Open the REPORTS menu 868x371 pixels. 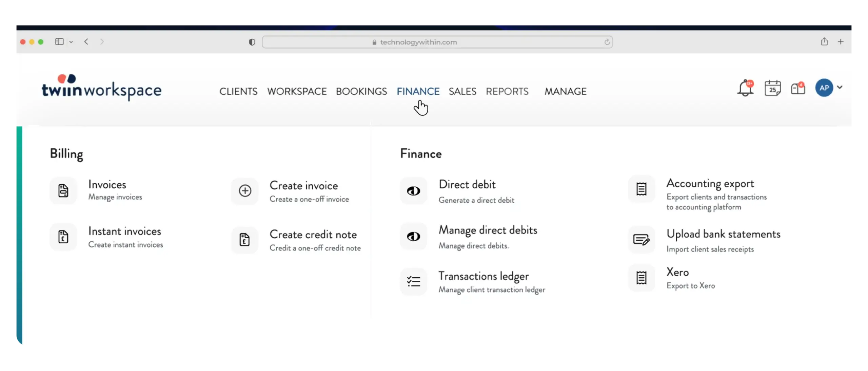click(507, 91)
